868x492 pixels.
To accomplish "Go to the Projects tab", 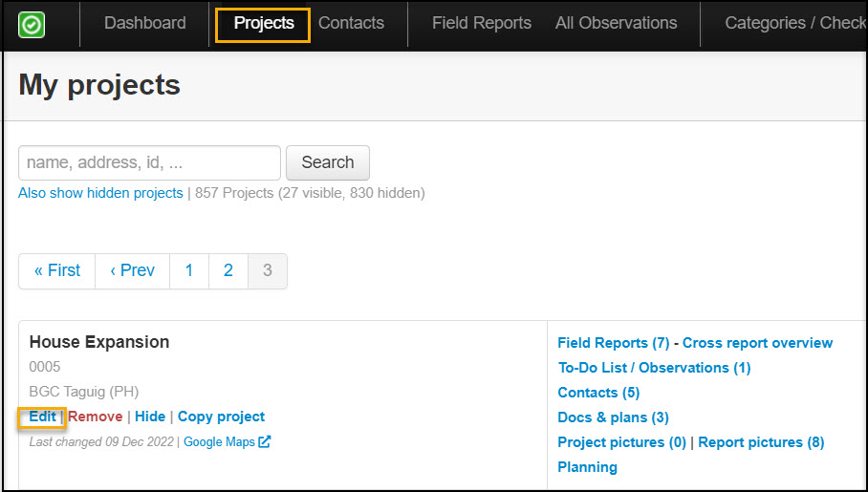I will click(264, 24).
